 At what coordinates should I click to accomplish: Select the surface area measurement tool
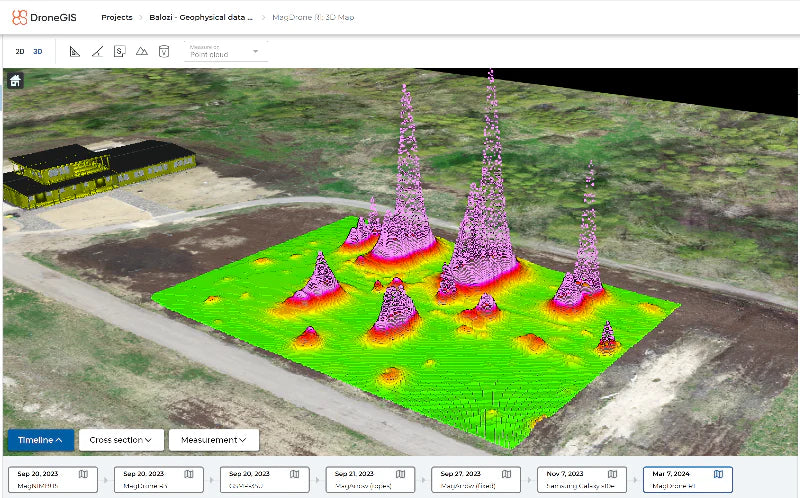pos(119,51)
